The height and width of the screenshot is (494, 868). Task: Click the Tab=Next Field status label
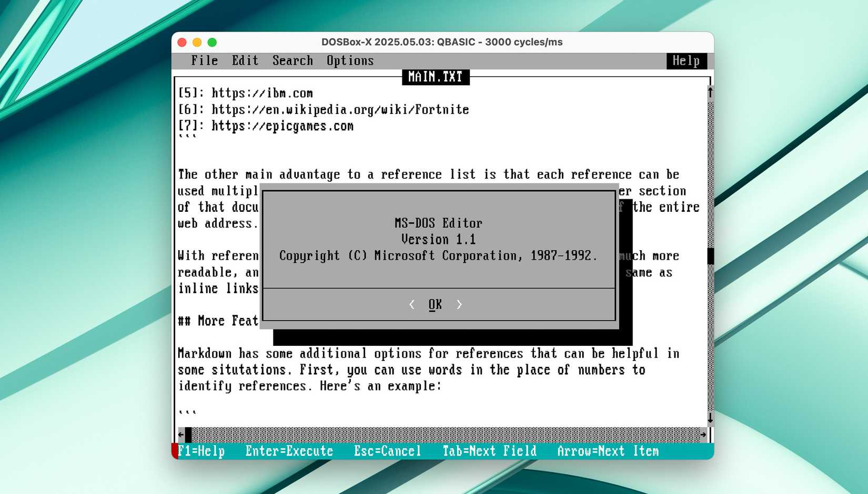[x=489, y=451]
